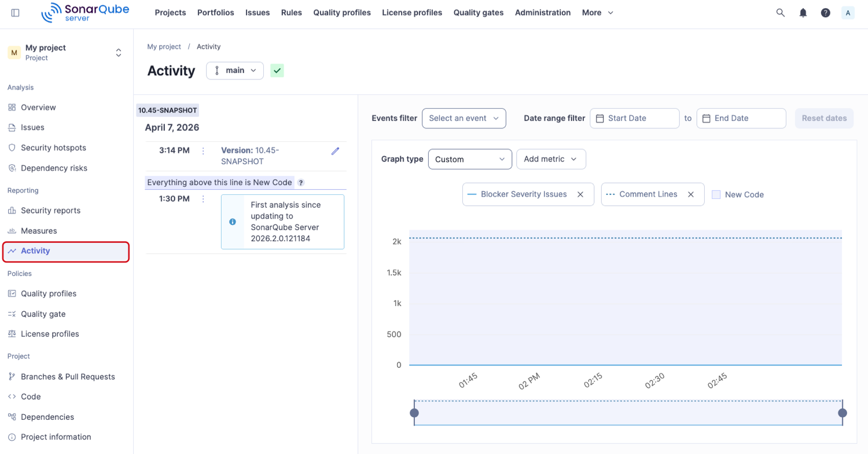
Task: Open the main branch dropdown
Action: tap(235, 71)
